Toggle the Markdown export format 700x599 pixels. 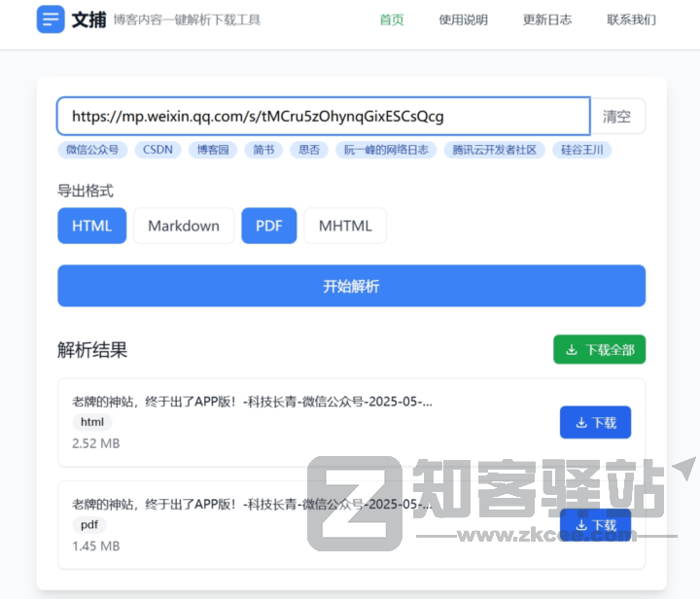184,226
